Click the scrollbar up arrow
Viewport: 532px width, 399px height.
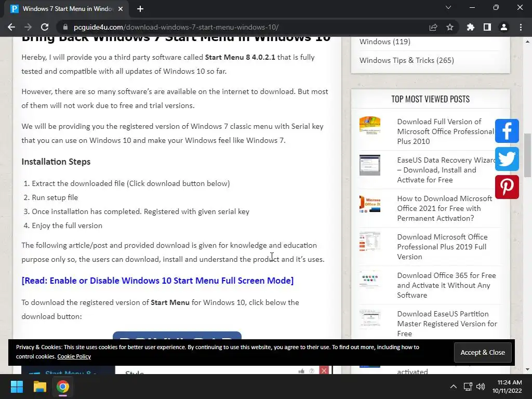[x=527, y=42]
